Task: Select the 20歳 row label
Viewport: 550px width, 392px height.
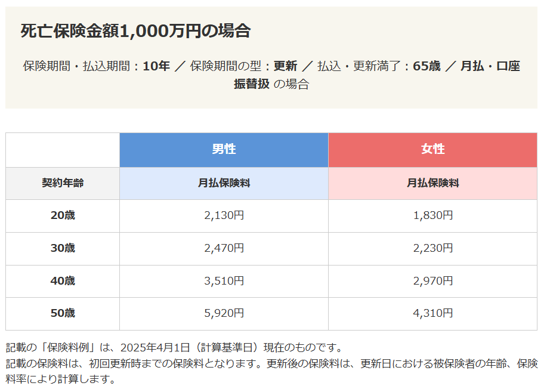Action: (x=63, y=215)
